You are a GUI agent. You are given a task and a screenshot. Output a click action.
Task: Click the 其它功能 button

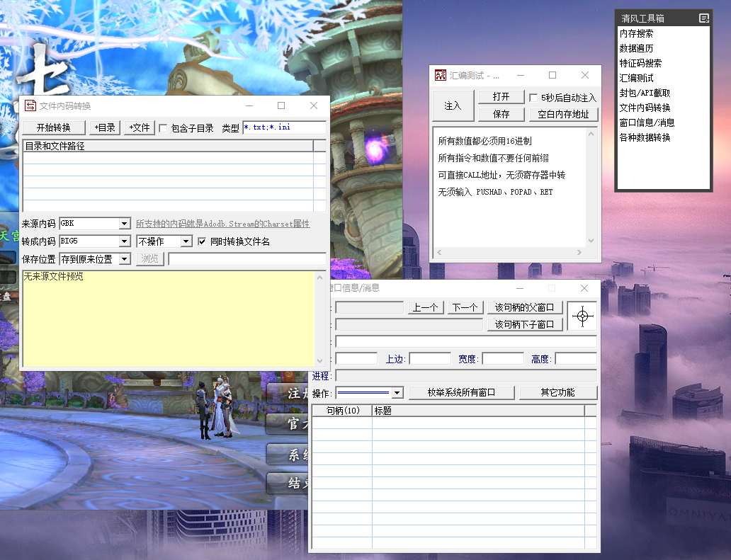(558, 393)
